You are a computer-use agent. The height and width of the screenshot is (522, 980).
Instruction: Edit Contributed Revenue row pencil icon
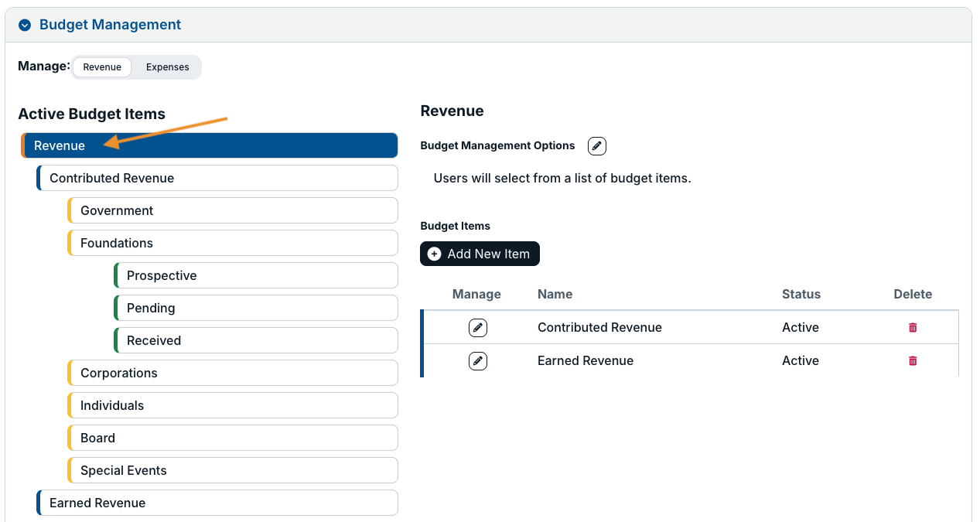[478, 328]
